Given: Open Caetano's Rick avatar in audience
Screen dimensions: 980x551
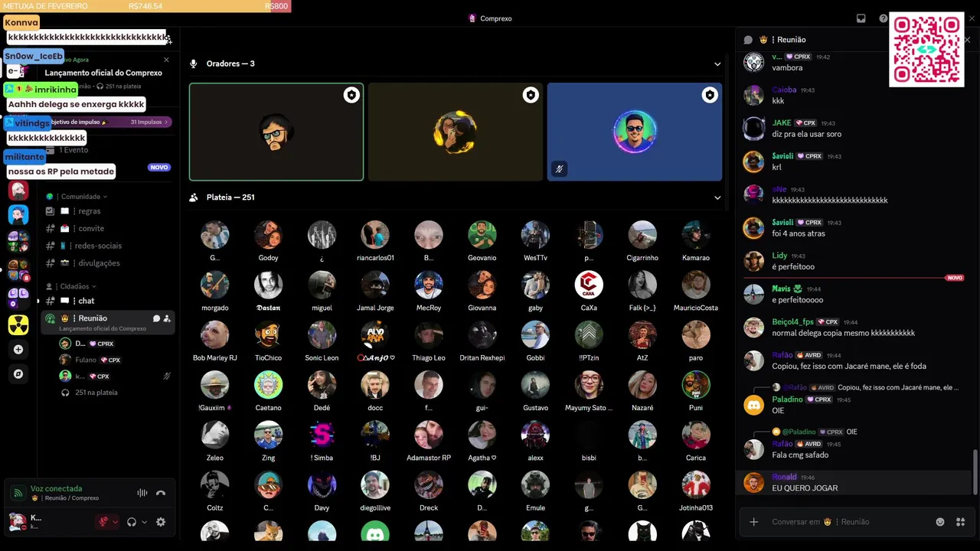Looking at the screenshot, I should [x=268, y=385].
